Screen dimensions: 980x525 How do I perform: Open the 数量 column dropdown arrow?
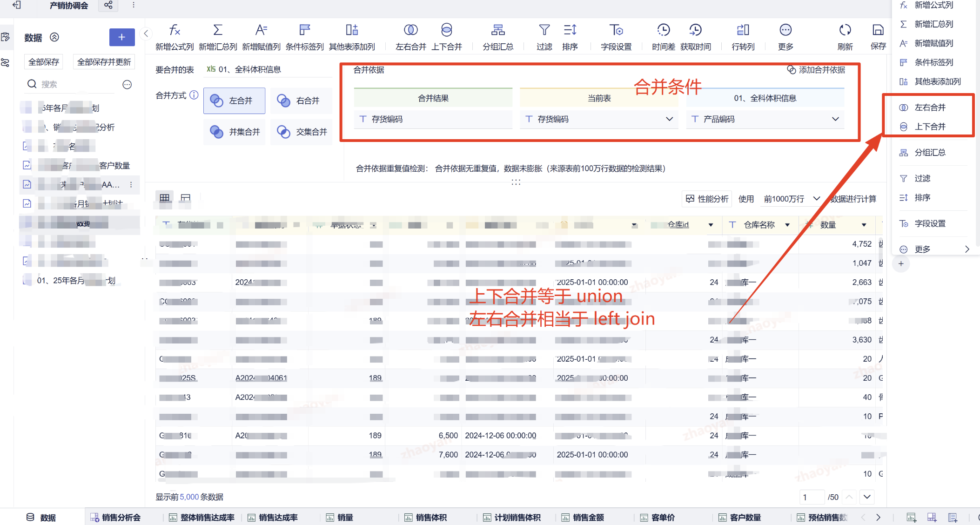[864, 225]
